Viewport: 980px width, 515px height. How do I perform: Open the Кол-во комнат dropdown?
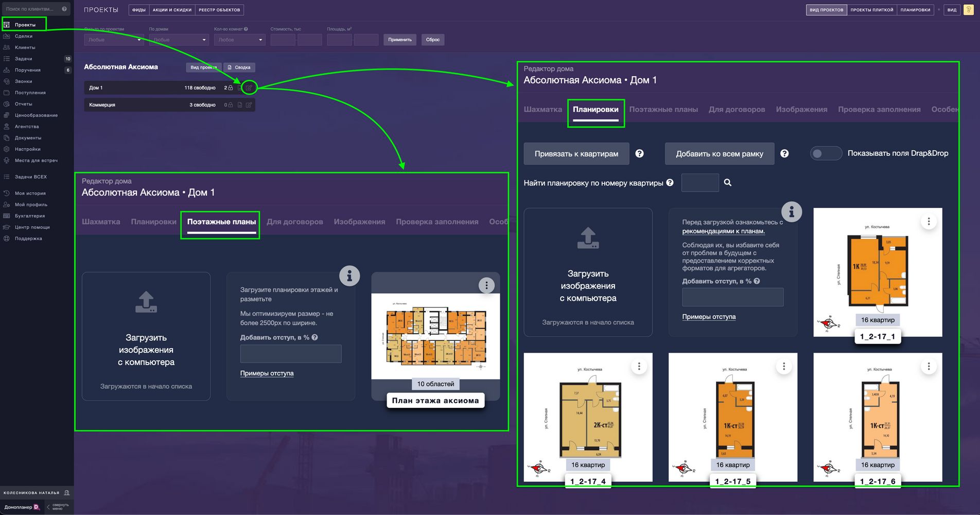pyautogui.click(x=239, y=40)
